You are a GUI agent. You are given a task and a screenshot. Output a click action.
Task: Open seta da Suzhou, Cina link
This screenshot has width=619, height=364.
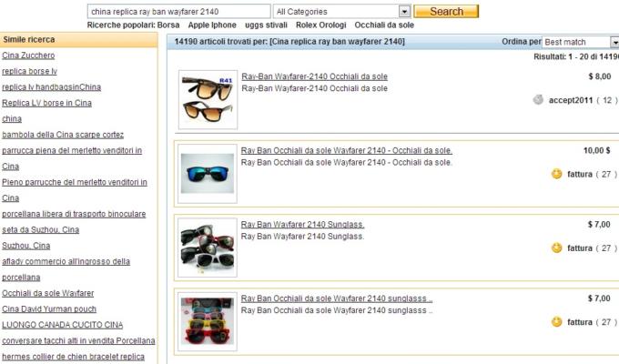tap(41, 229)
